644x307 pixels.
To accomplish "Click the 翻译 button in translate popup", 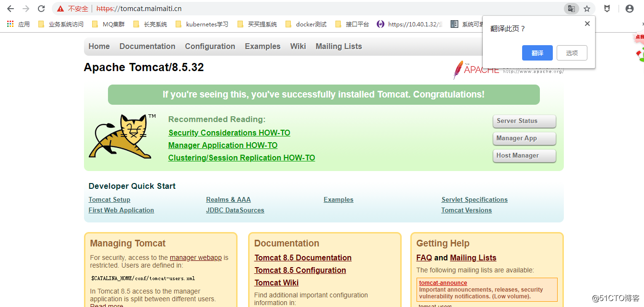I will point(537,53).
